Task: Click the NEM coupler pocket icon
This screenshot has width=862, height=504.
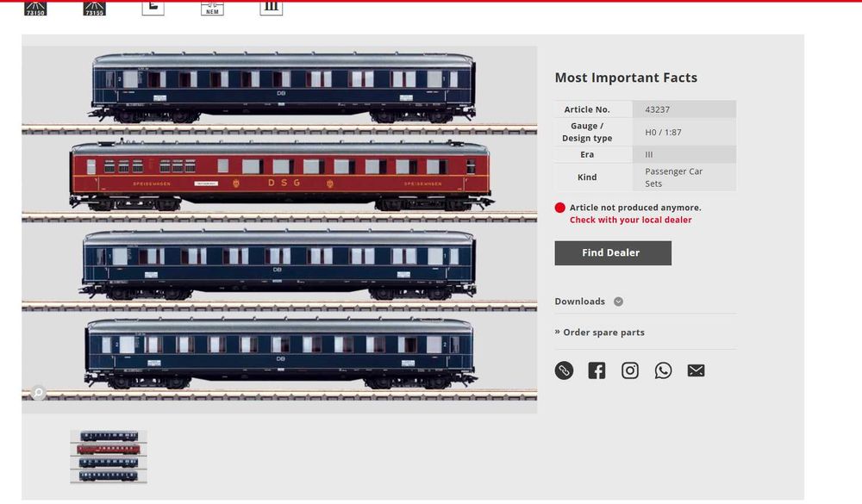Action: coord(212,9)
